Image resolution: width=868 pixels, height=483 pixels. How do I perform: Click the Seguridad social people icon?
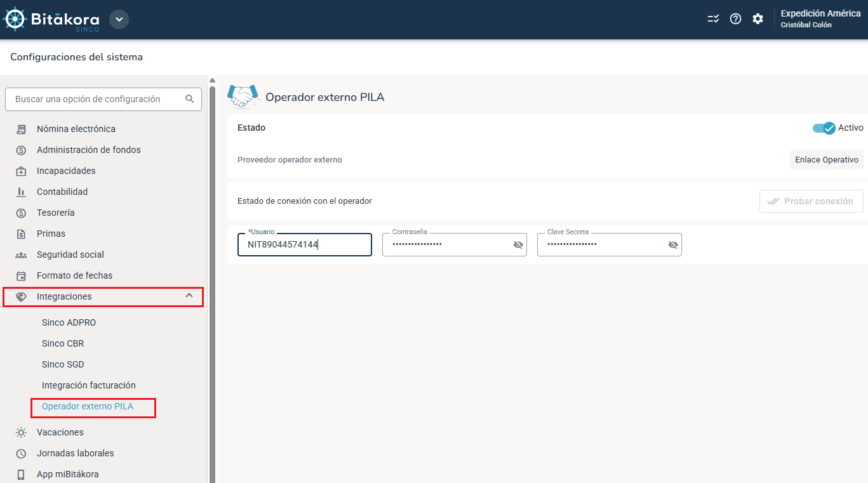pos(22,254)
